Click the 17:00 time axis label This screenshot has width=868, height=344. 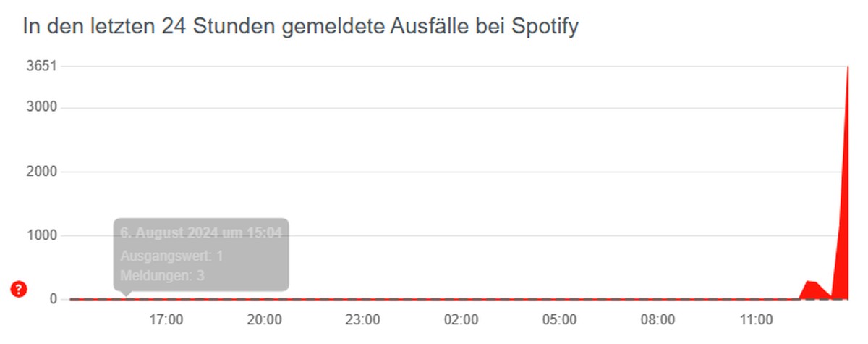[166, 319]
